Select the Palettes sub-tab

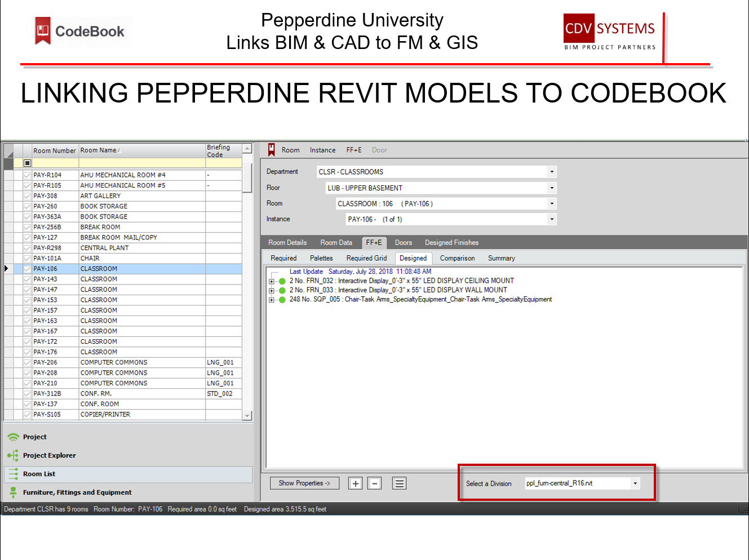321,259
